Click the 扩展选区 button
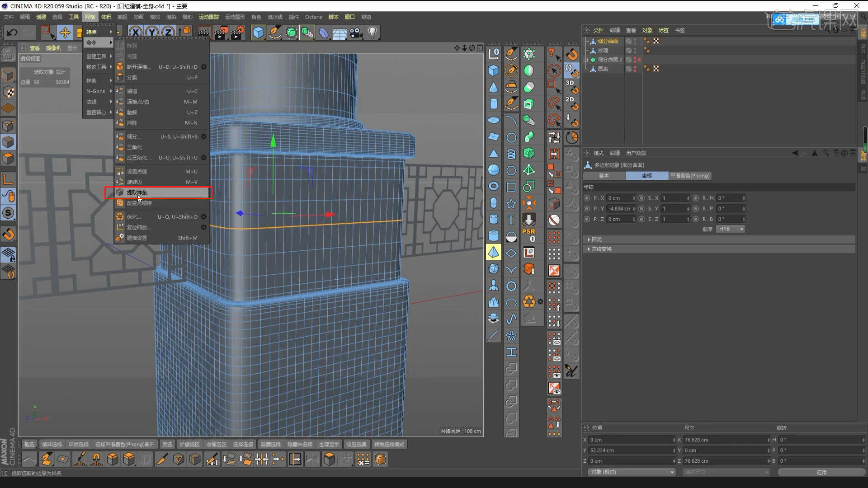The height and width of the screenshot is (488, 868). (189, 445)
